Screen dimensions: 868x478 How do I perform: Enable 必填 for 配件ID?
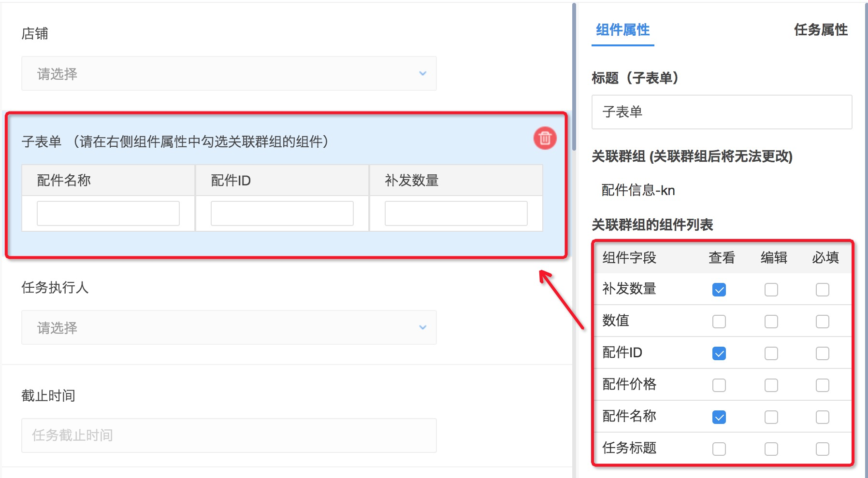(822, 353)
